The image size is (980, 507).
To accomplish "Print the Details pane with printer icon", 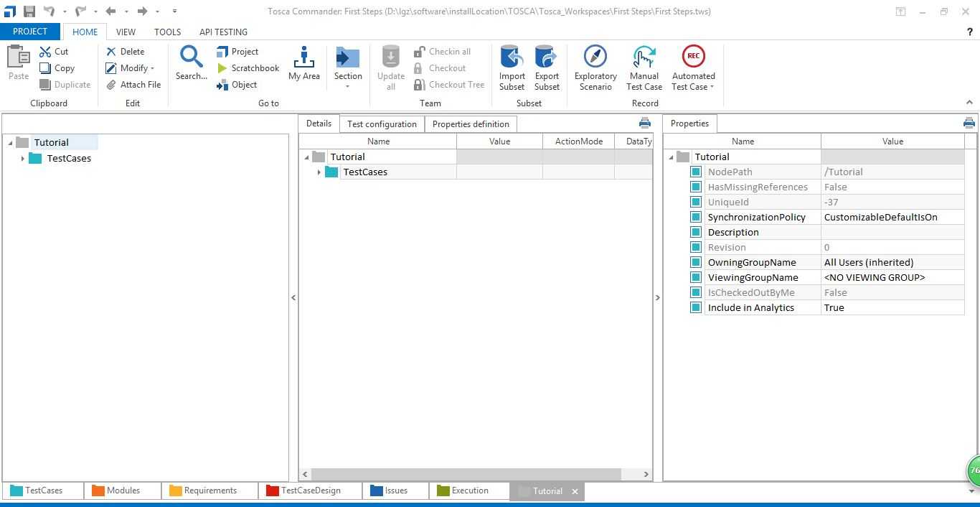I will 645,124.
